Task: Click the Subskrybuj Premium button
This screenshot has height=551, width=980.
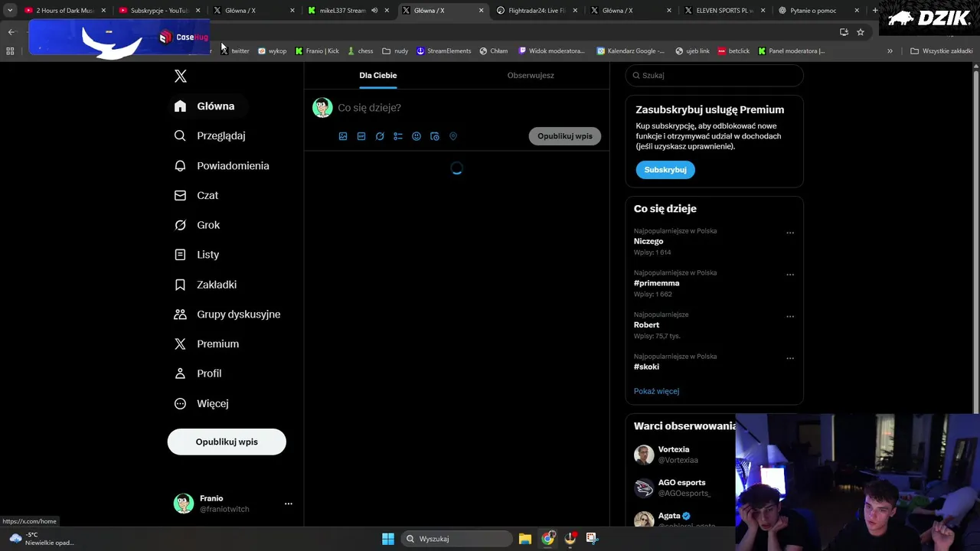Action: (665, 170)
